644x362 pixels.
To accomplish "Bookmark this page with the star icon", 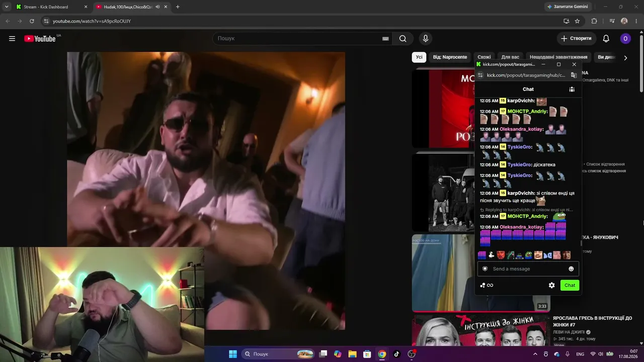I will pyautogui.click(x=577, y=21).
